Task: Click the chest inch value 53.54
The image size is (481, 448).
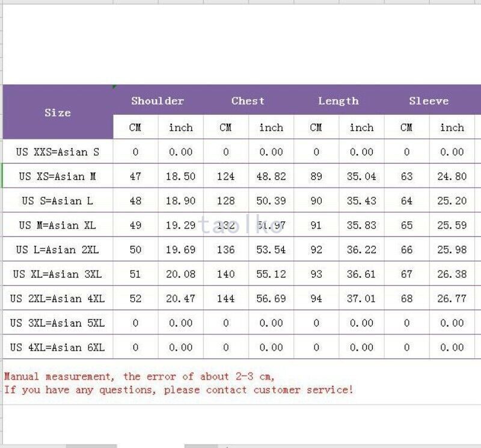Action: 271,250
